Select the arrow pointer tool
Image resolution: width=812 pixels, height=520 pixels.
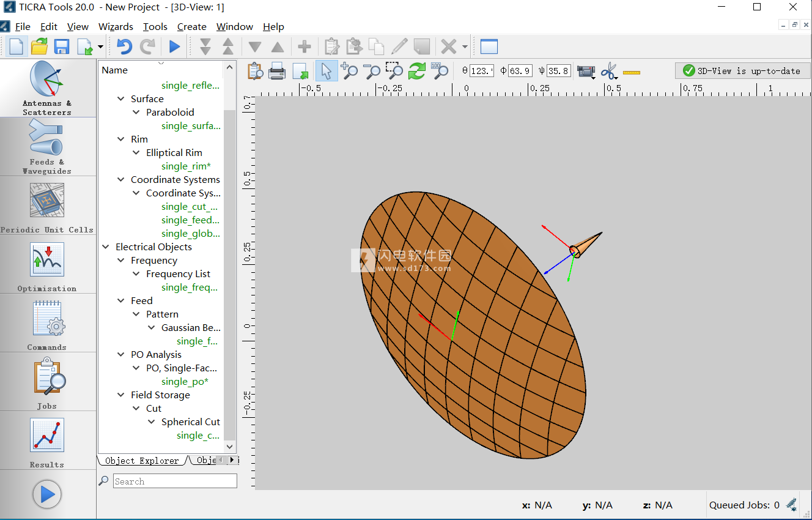(327, 71)
